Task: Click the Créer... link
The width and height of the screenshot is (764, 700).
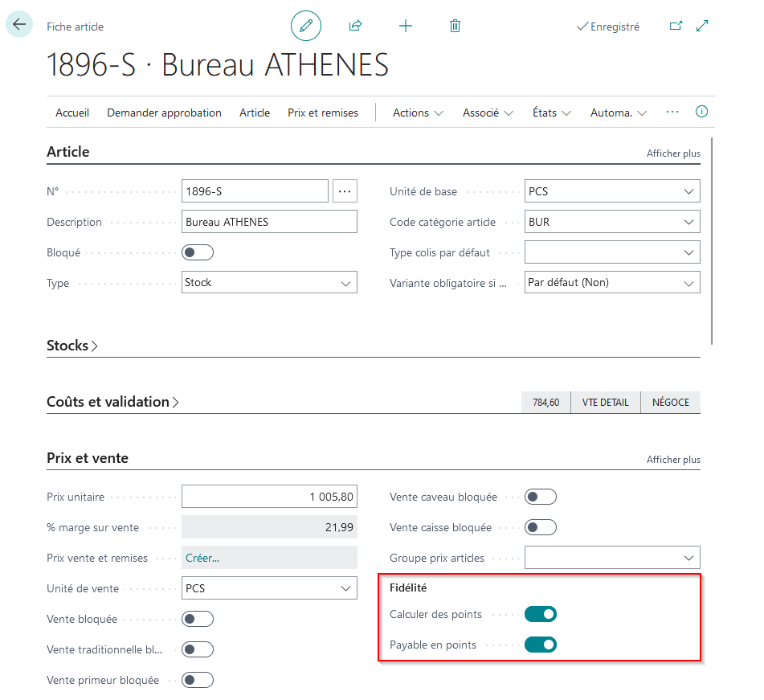Action: pos(202,558)
